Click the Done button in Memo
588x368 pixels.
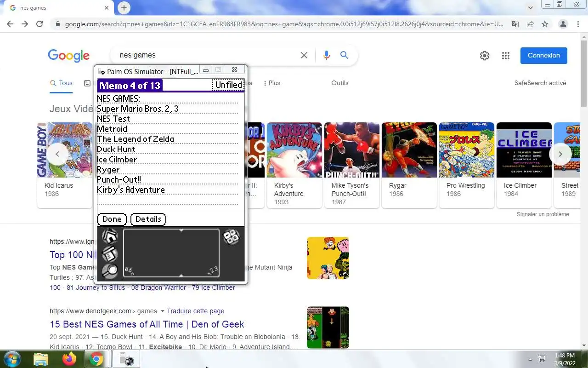pos(112,219)
